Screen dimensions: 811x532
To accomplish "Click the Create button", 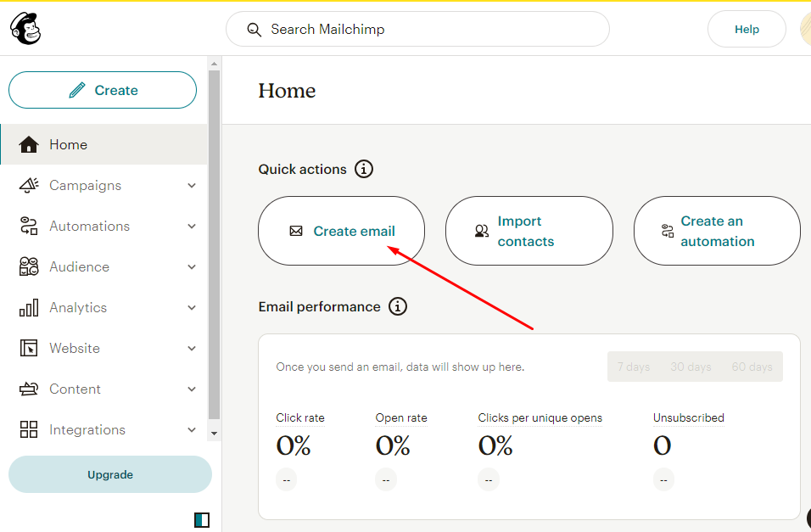I will tap(102, 90).
